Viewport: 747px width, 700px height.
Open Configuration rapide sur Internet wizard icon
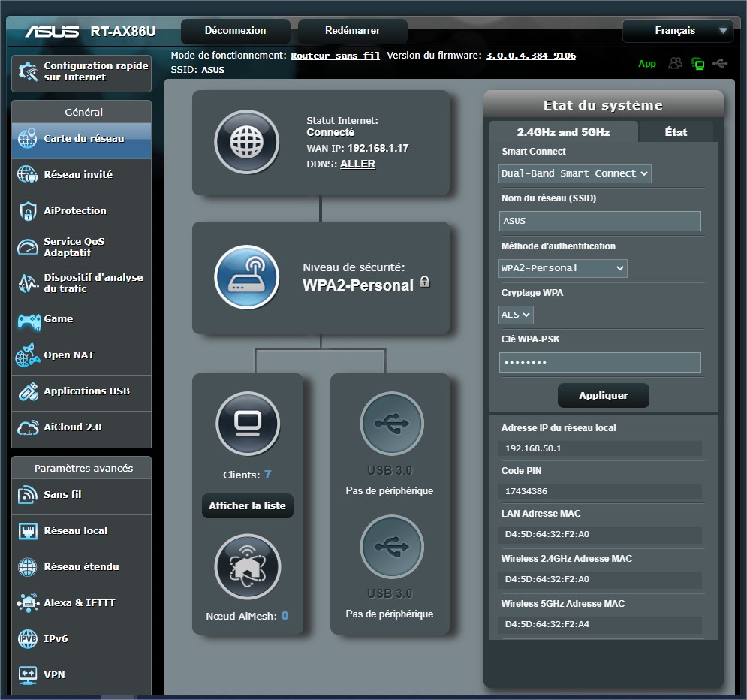[28, 71]
